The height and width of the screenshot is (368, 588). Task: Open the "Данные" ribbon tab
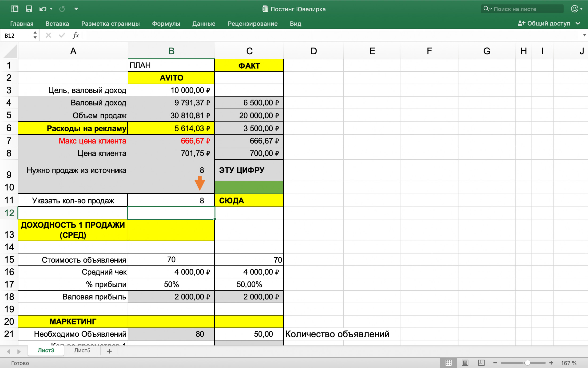coord(204,24)
